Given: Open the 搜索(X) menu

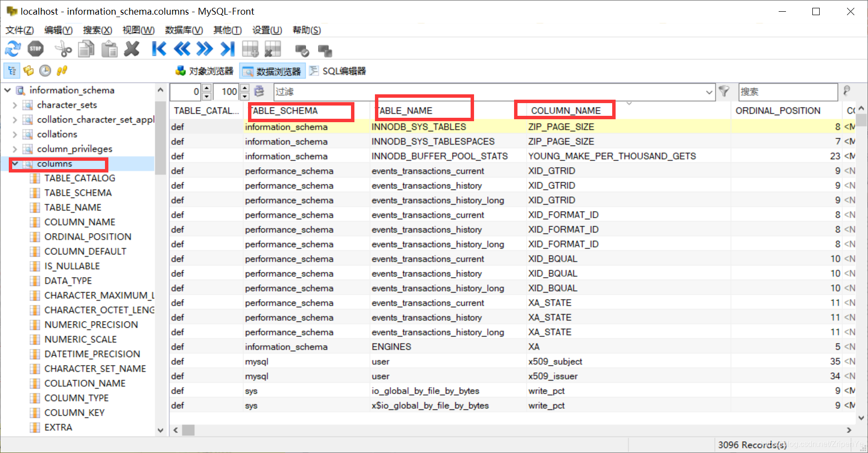Looking at the screenshot, I should pyautogui.click(x=98, y=30).
